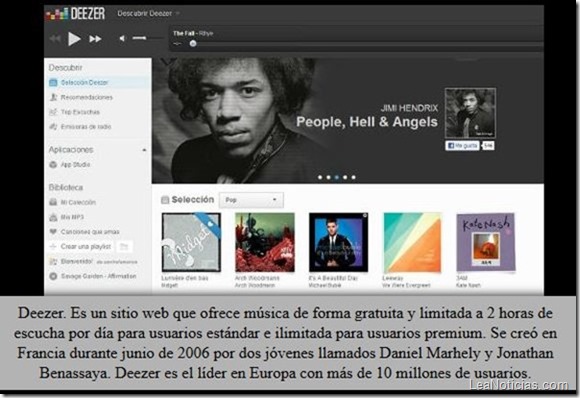Open the Arch Woodmann album cover
This screenshot has height=398, width=580.
tap(265, 242)
